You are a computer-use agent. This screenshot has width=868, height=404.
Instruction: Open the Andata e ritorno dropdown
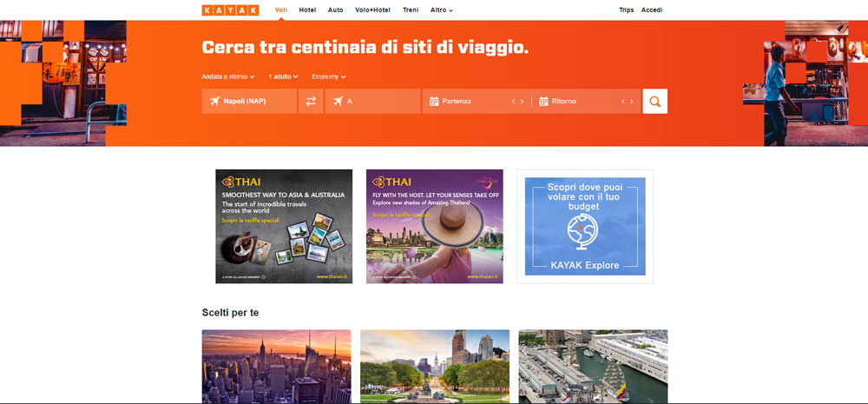point(228,76)
